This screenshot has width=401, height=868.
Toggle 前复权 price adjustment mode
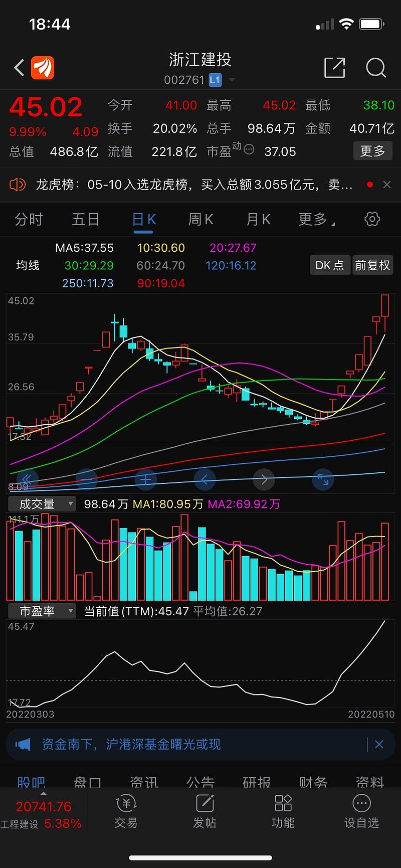click(372, 265)
